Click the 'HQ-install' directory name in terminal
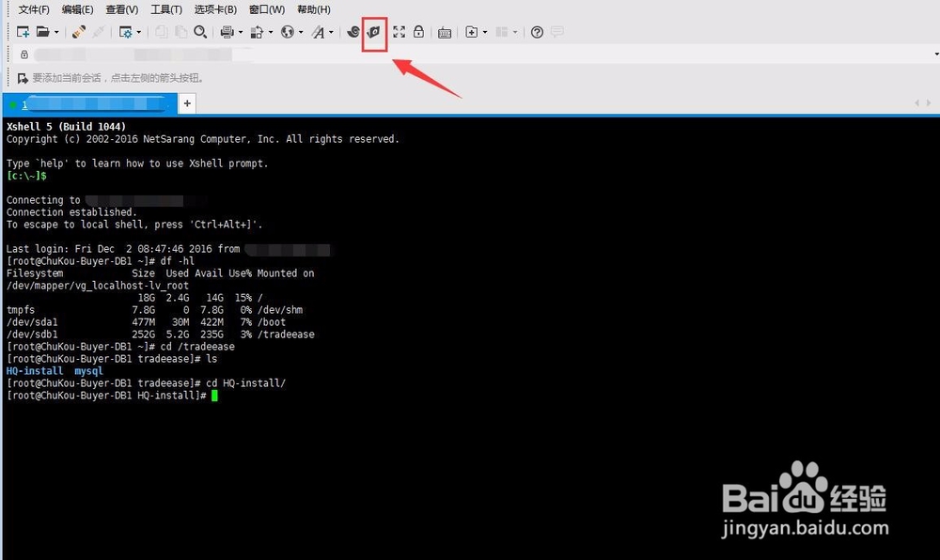 pyautogui.click(x=35, y=371)
